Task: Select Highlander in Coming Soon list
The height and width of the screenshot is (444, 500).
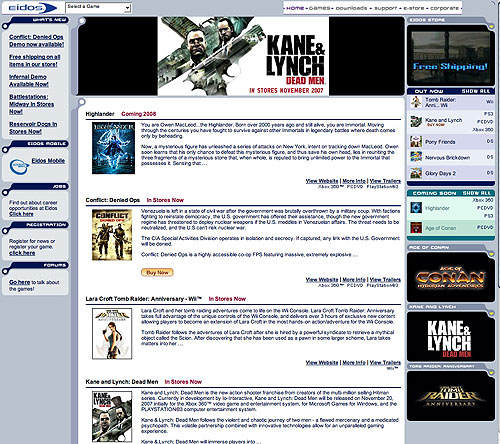Action: tap(437, 208)
